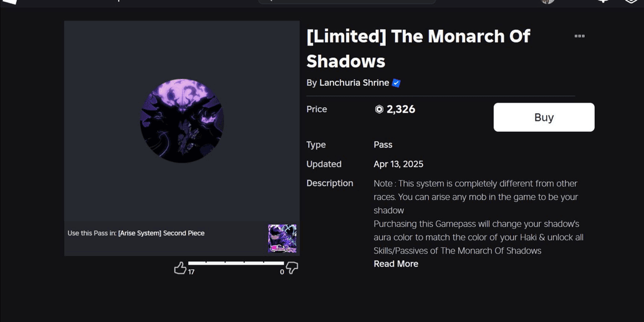Image resolution: width=644 pixels, height=322 pixels.
Task: Click the Robux balance icon at top right
Action: [631, 1]
